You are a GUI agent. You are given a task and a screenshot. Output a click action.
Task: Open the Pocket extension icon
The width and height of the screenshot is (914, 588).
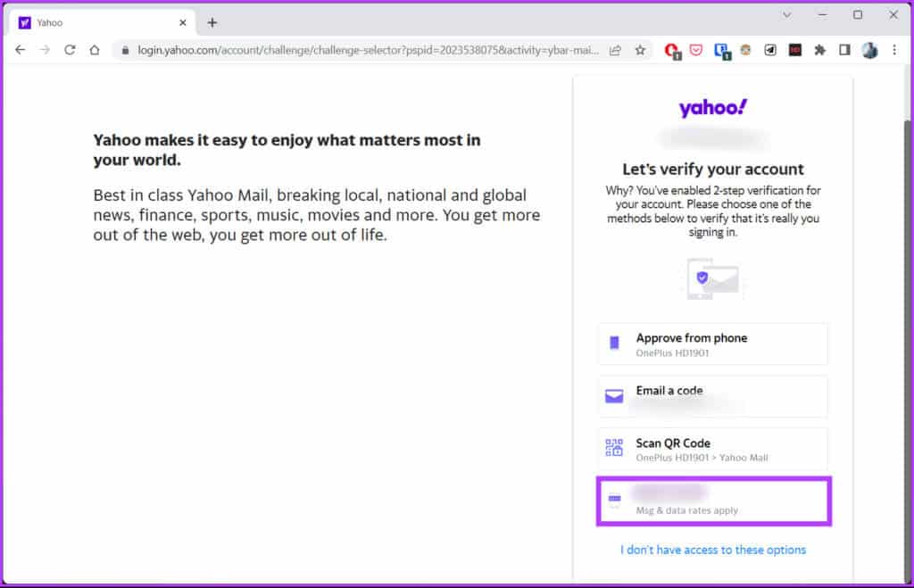pos(696,50)
